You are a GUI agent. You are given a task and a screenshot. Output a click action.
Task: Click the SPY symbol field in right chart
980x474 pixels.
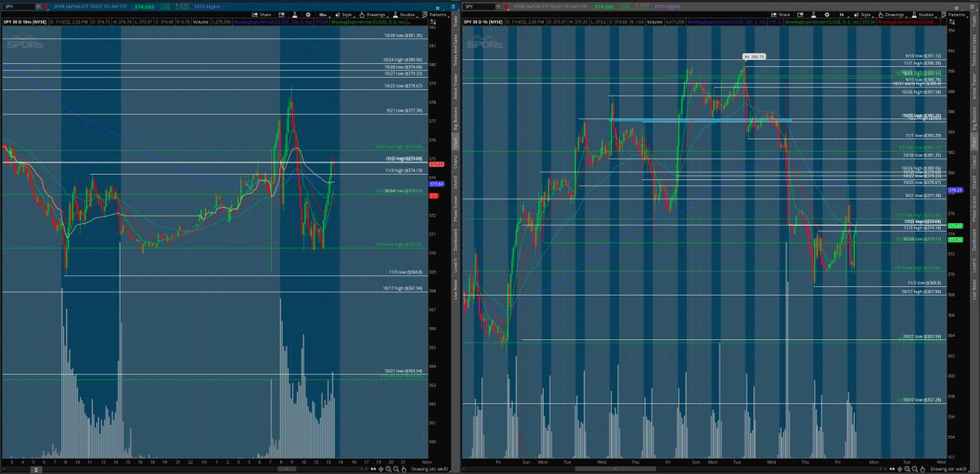(479, 7)
